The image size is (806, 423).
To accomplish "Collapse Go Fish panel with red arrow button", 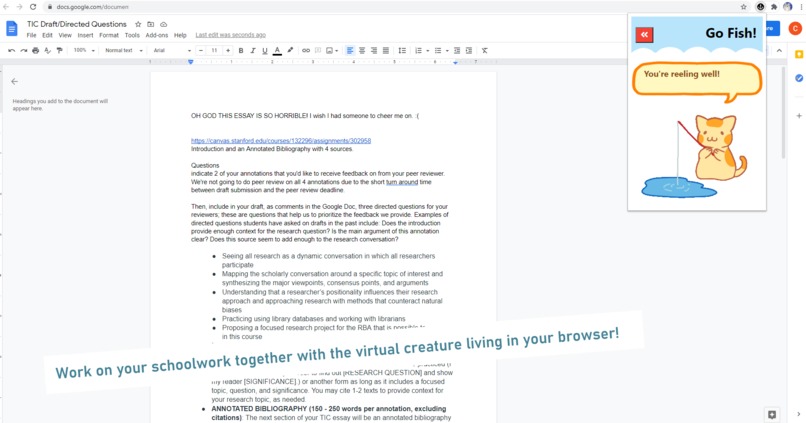I will click(x=644, y=34).
